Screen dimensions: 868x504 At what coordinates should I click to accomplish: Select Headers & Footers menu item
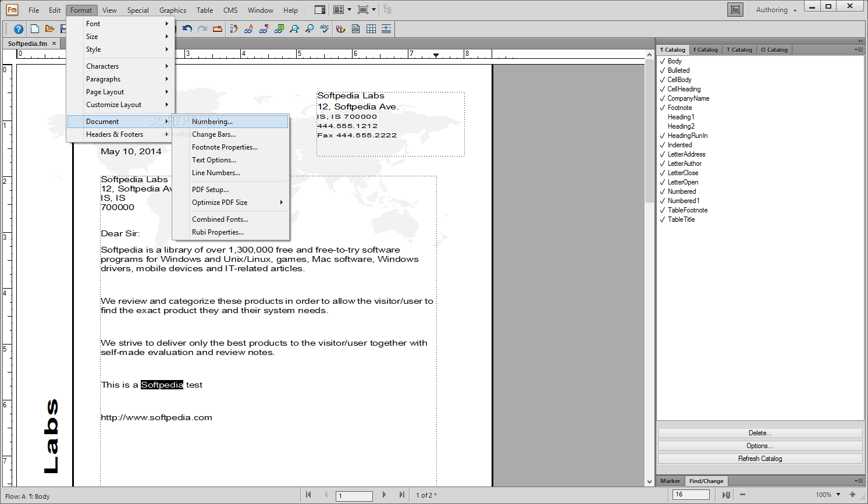pos(121,134)
